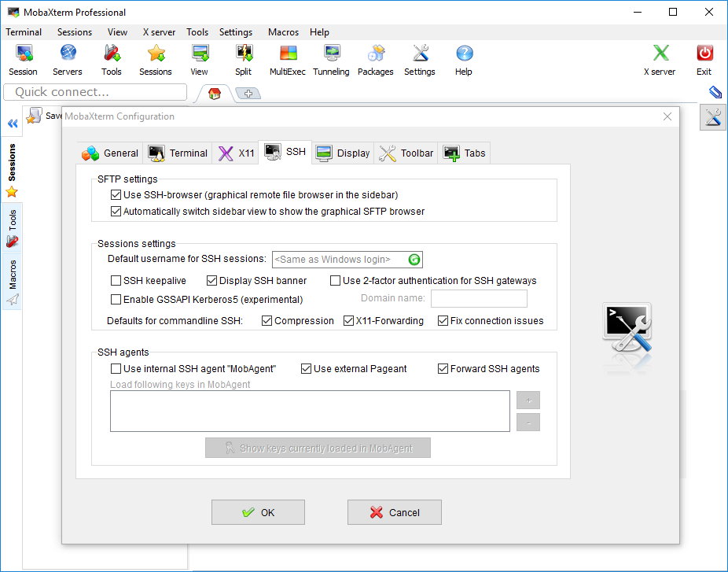Switch to the Display tab
The image size is (728, 572).
343,153
